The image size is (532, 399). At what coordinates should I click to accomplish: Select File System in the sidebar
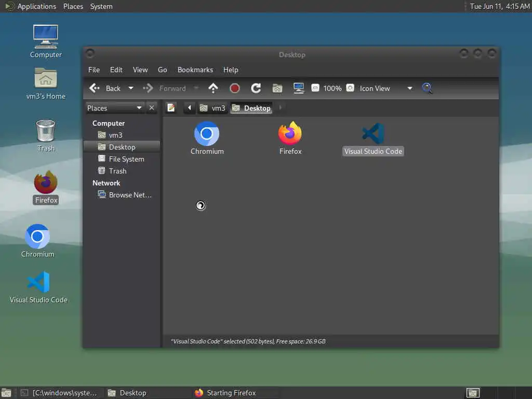click(x=122, y=159)
